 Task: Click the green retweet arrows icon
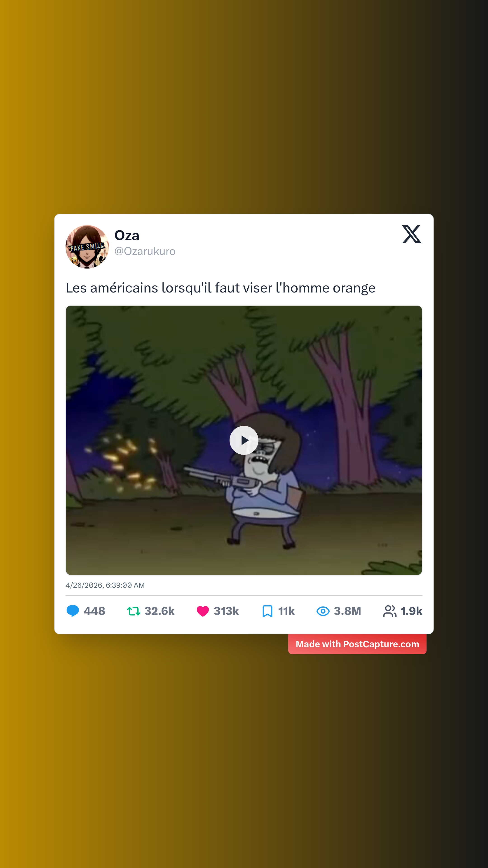[x=134, y=611]
